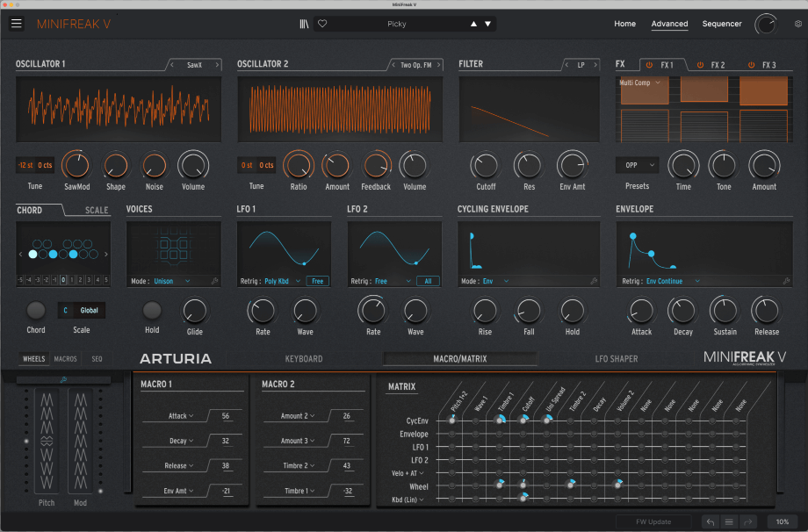Viewport: 808px width, 532px height.
Task: Open the hamburger main menu
Action: pyautogui.click(x=17, y=24)
